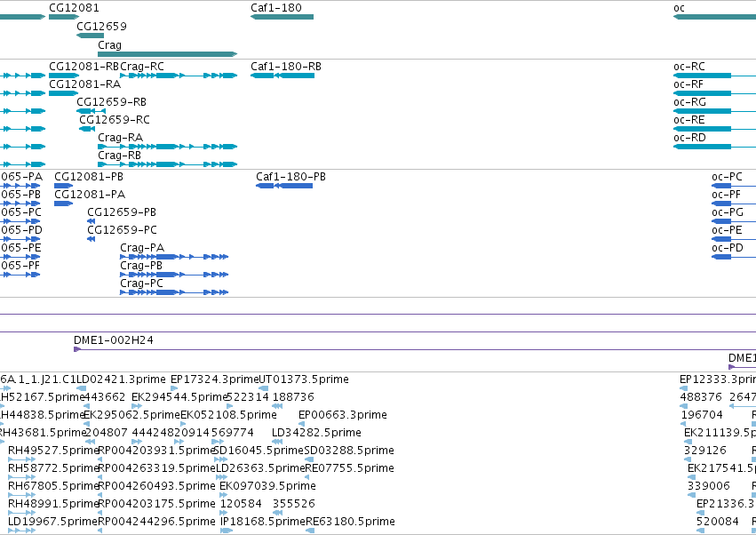756x535 pixels.
Task: Click the CG12659-RB transcript label
Action: pos(111,102)
